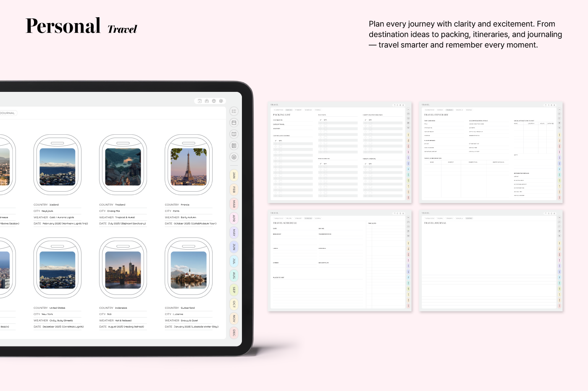
Task: Open the Packing List page preview
Action: [339, 153]
